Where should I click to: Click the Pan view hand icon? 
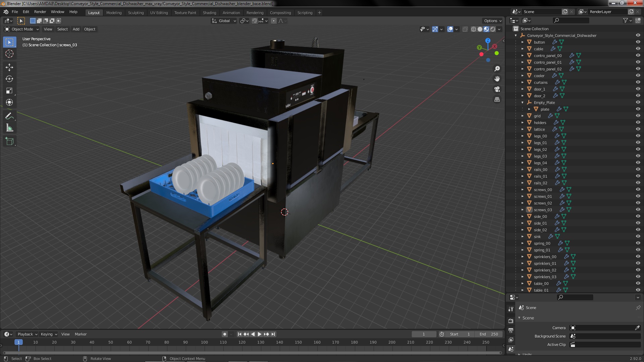[497, 79]
